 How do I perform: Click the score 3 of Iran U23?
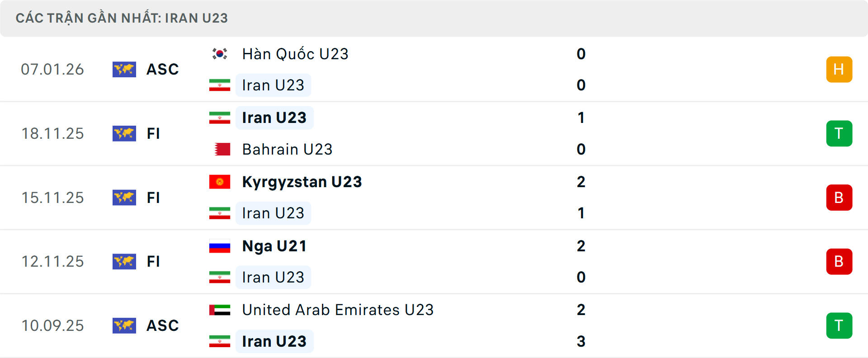pyautogui.click(x=581, y=342)
